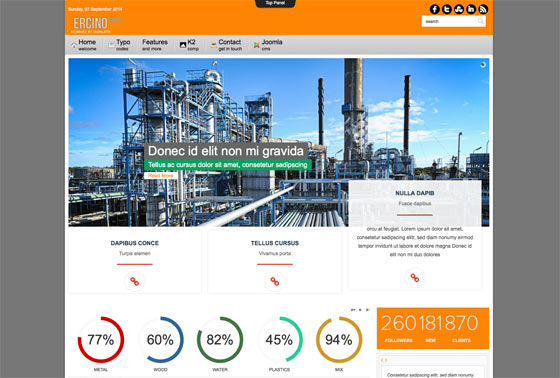Open the LinkedIn social icon
This screenshot has height=378, width=560.
click(471, 9)
